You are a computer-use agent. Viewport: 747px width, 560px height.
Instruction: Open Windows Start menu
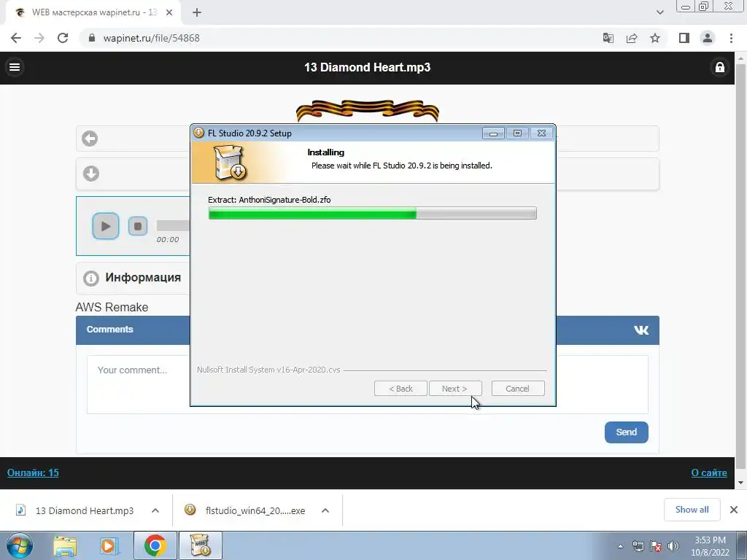pyautogui.click(x=19, y=545)
